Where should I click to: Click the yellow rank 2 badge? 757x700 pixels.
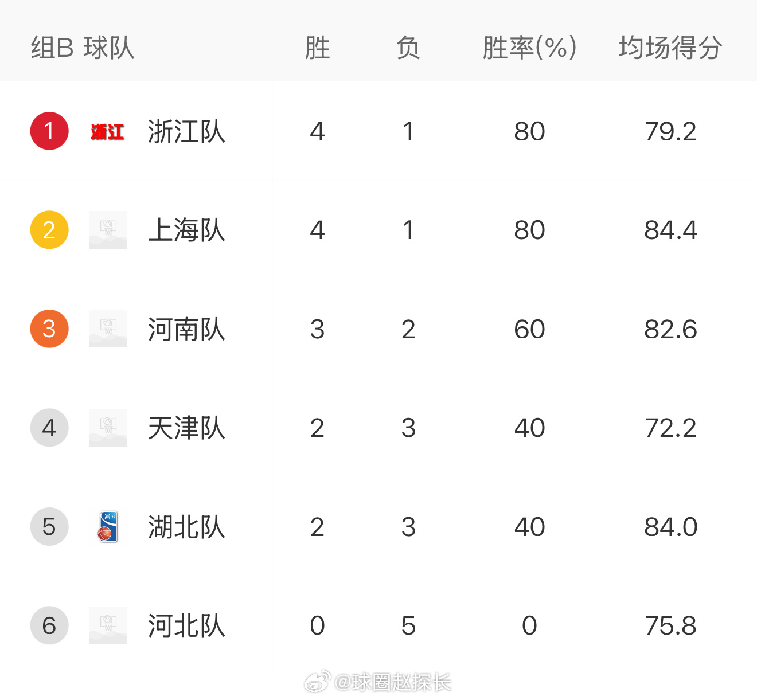49,230
